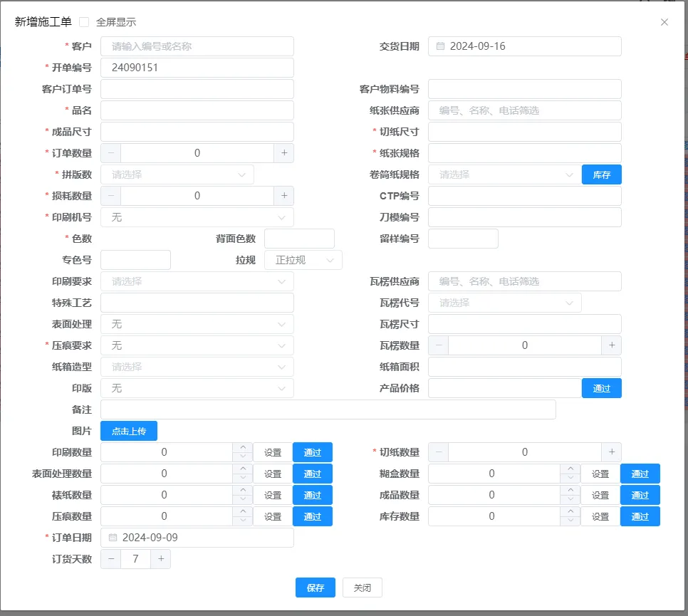Viewport: 688px width, 616px height.
Task: Enable the 全屏显示 checkbox
Action: [x=84, y=22]
